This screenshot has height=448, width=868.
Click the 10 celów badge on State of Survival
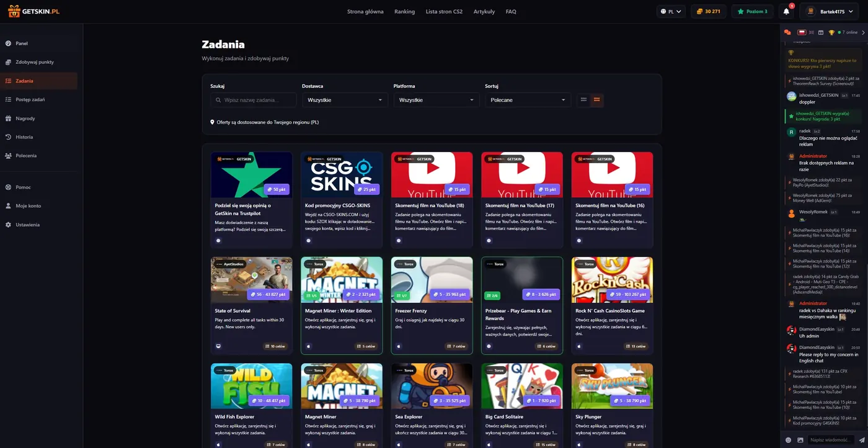(275, 346)
